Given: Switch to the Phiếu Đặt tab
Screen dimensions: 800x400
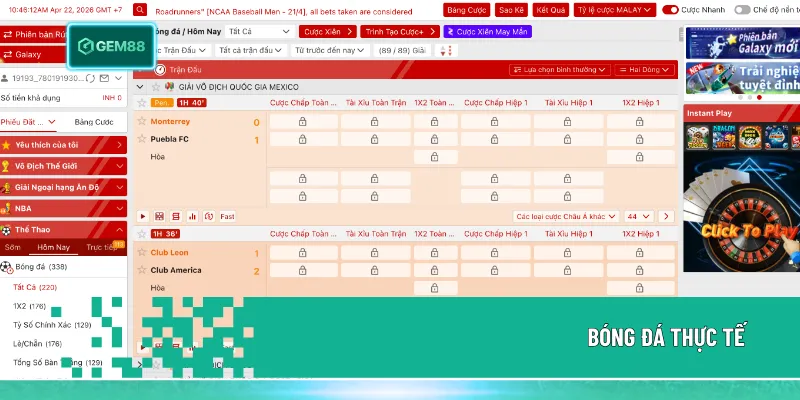Looking at the screenshot, I should (29, 122).
